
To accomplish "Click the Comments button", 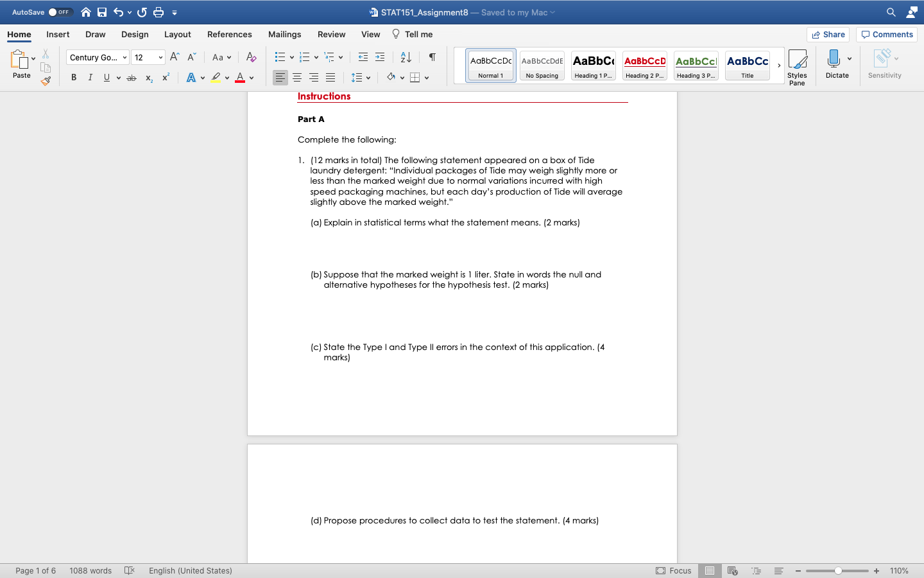I will tap(887, 35).
